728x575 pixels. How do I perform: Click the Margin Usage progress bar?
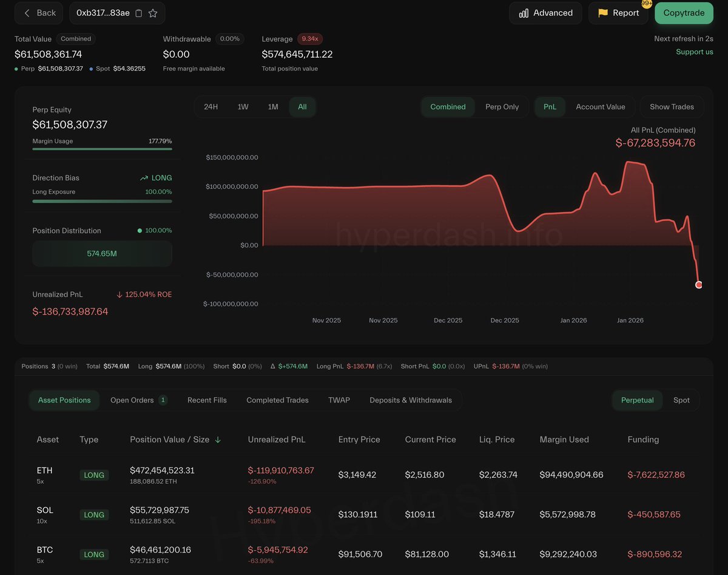pyautogui.click(x=102, y=149)
